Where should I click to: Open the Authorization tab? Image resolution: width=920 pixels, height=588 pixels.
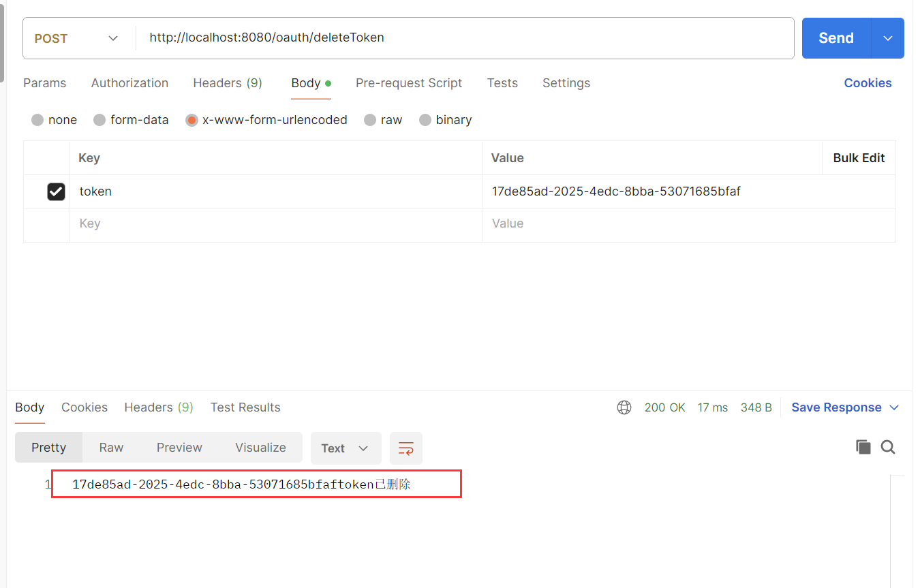[129, 83]
